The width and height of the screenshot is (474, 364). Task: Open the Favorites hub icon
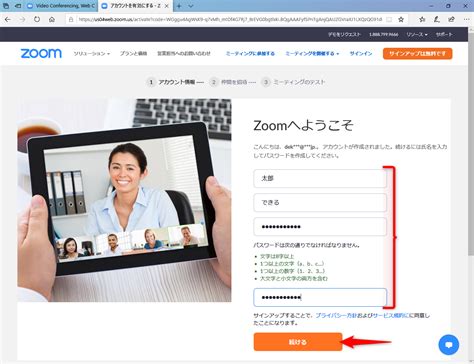pos(422,19)
